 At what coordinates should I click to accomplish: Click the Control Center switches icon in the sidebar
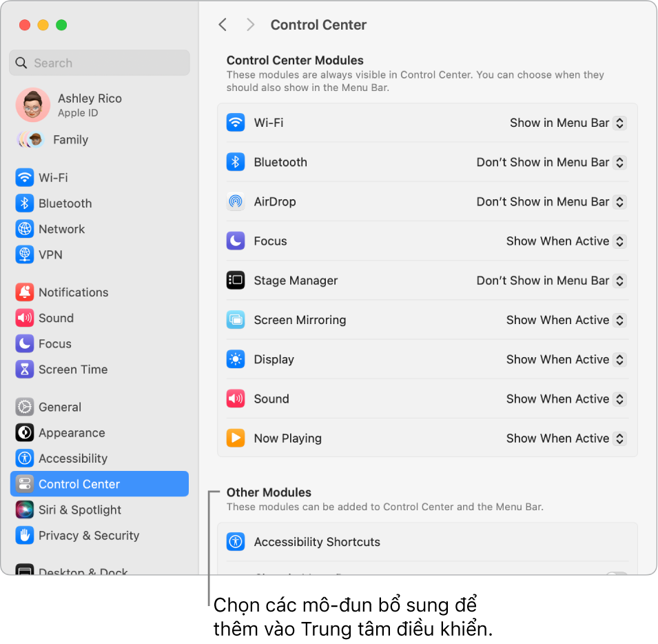[25, 483]
